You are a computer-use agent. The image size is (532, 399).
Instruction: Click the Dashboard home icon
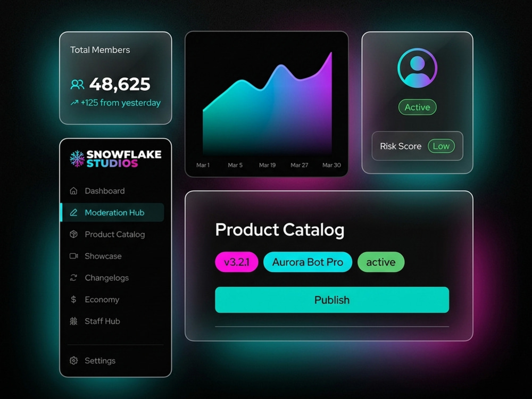click(x=73, y=190)
